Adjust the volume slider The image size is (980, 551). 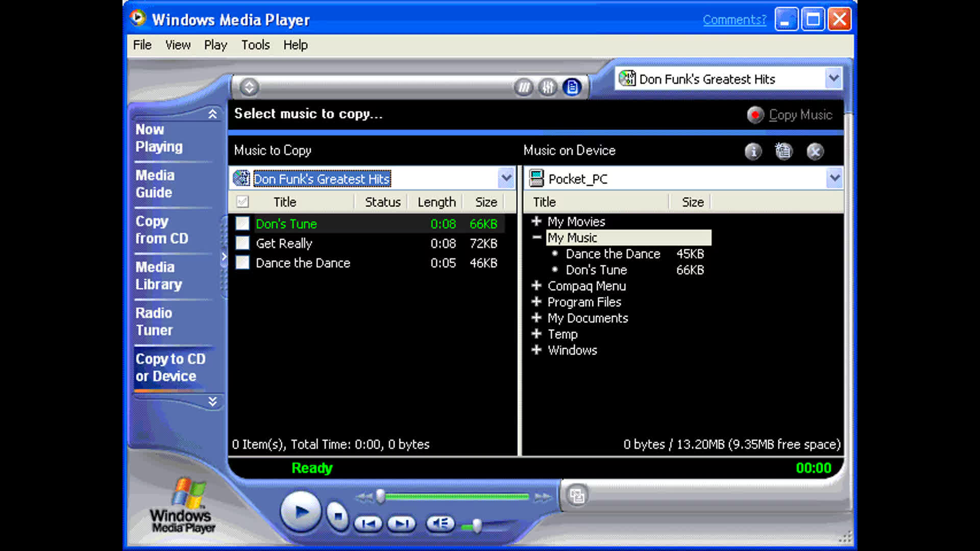[x=477, y=525]
